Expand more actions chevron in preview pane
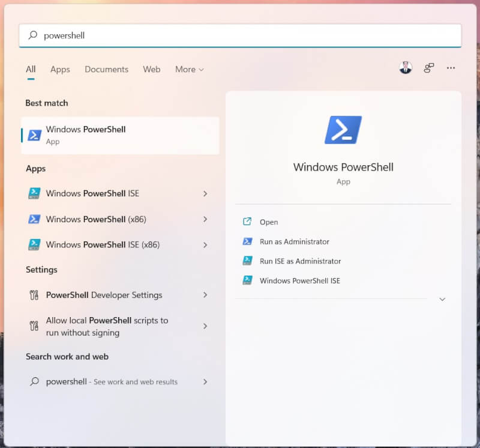Viewport: 480px width, 448px height. coord(442,300)
